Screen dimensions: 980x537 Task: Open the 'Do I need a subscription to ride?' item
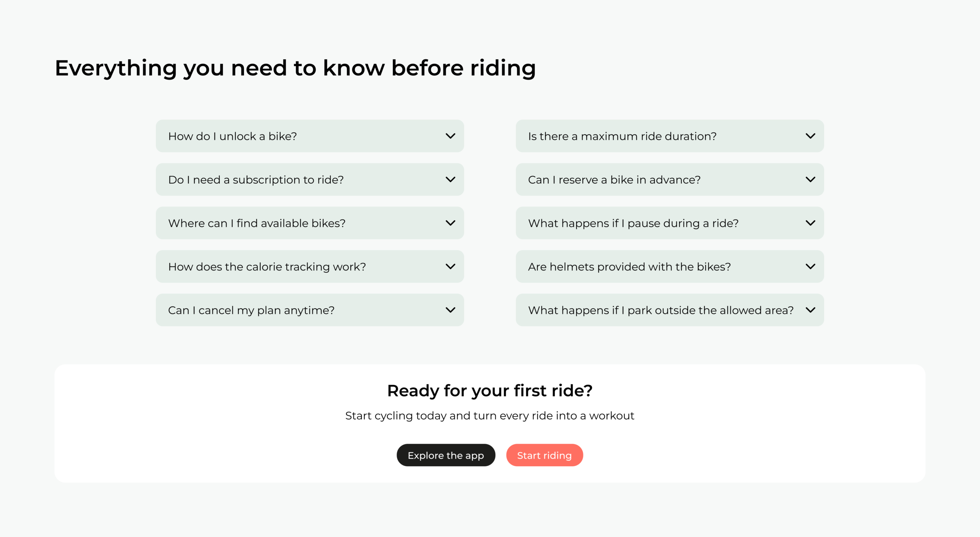pyautogui.click(x=256, y=180)
